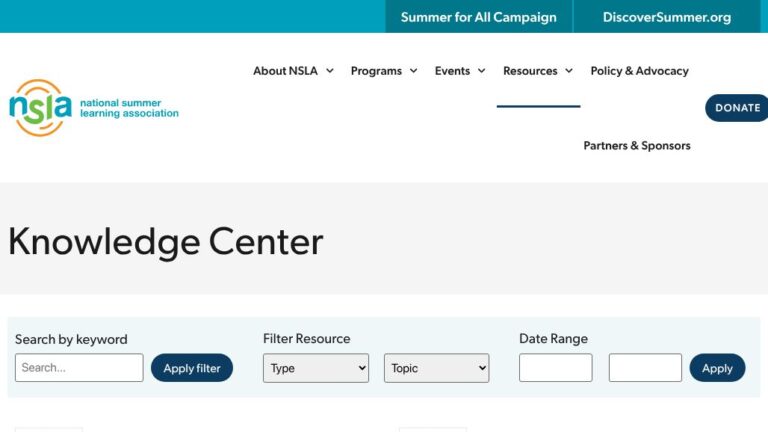Click the first Date Range start field

click(555, 368)
